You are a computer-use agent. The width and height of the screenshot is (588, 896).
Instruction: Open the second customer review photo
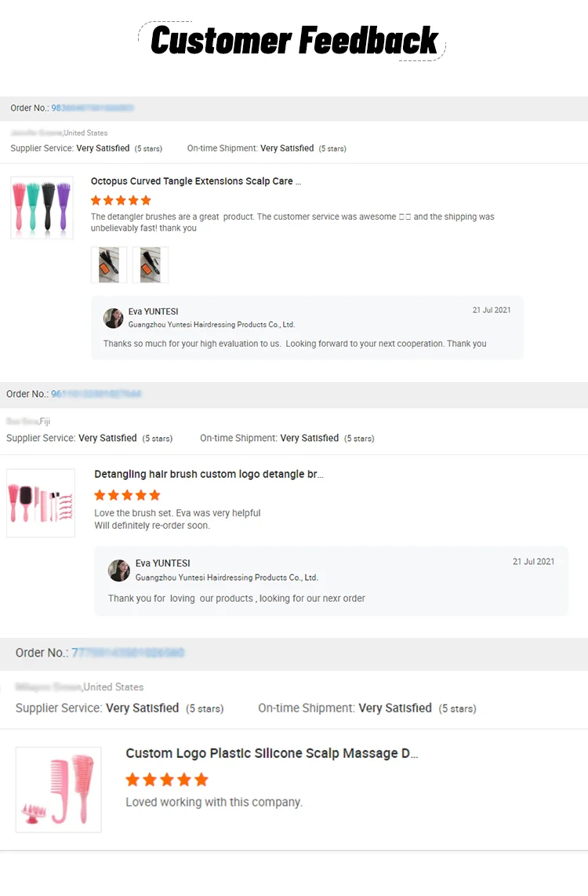coord(150,264)
